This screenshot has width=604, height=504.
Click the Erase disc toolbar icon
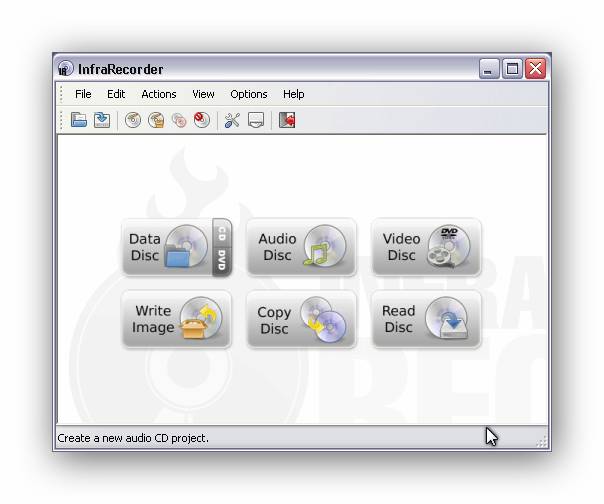[x=202, y=120]
